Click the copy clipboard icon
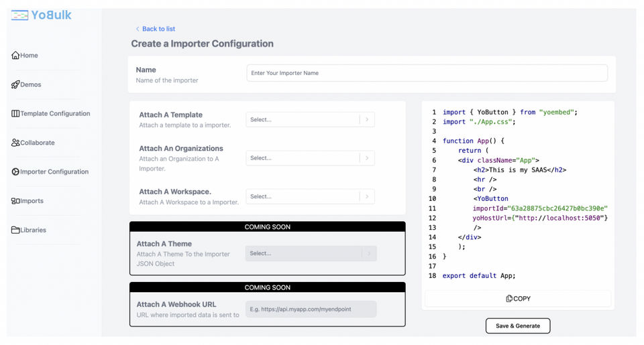The image size is (644, 345). [509, 299]
